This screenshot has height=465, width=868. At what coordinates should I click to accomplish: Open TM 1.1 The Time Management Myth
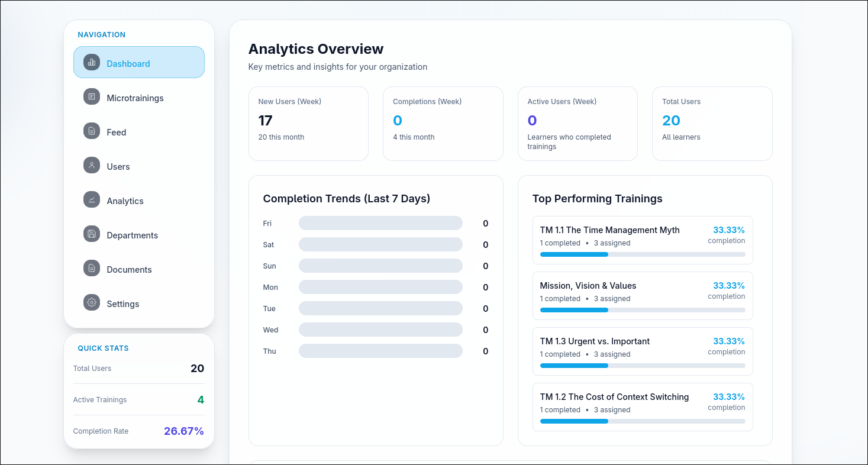[x=609, y=230]
